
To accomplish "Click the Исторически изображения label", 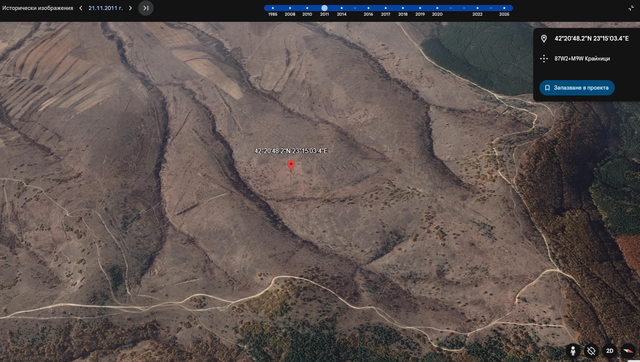I will (x=38, y=8).
